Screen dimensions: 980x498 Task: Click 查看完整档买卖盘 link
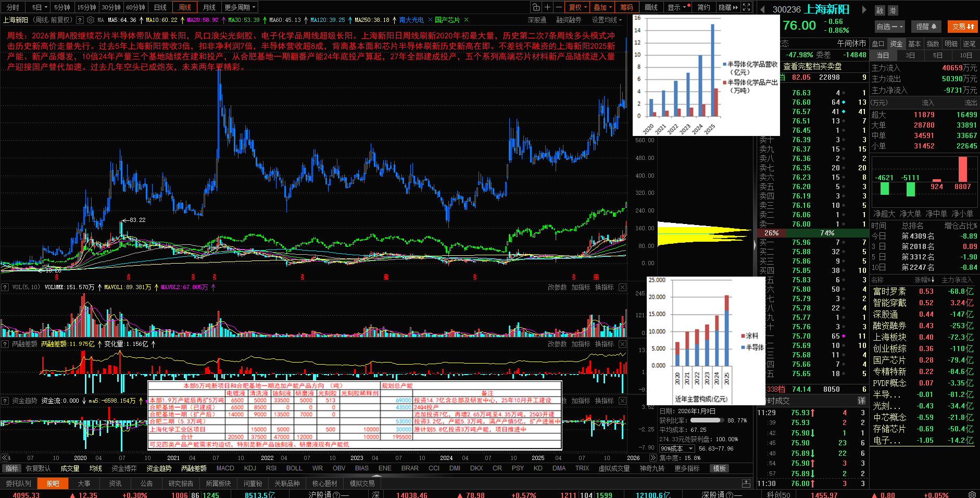pyautogui.click(x=812, y=66)
